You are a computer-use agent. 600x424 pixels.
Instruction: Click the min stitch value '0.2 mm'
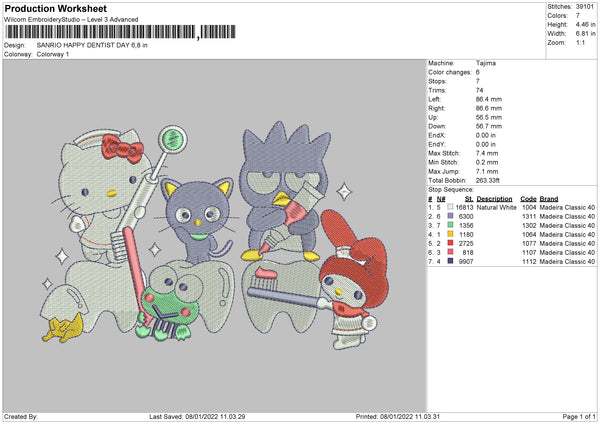tap(487, 162)
